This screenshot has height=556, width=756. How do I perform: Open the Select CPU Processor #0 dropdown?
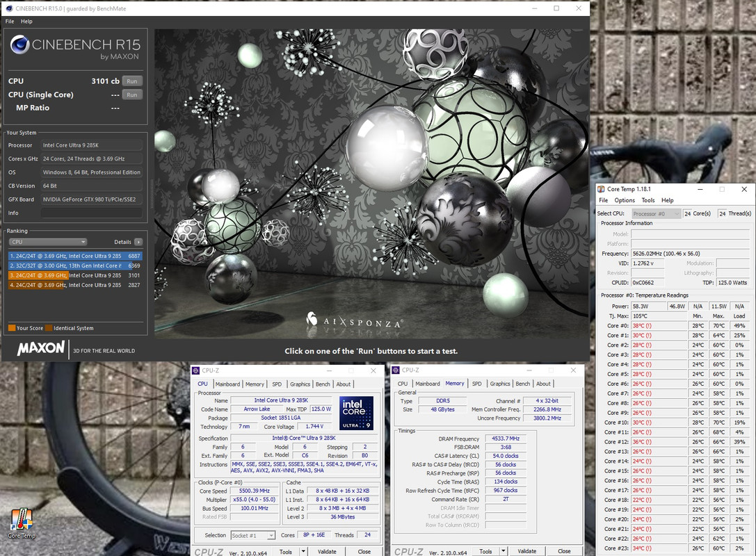click(656, 213)
